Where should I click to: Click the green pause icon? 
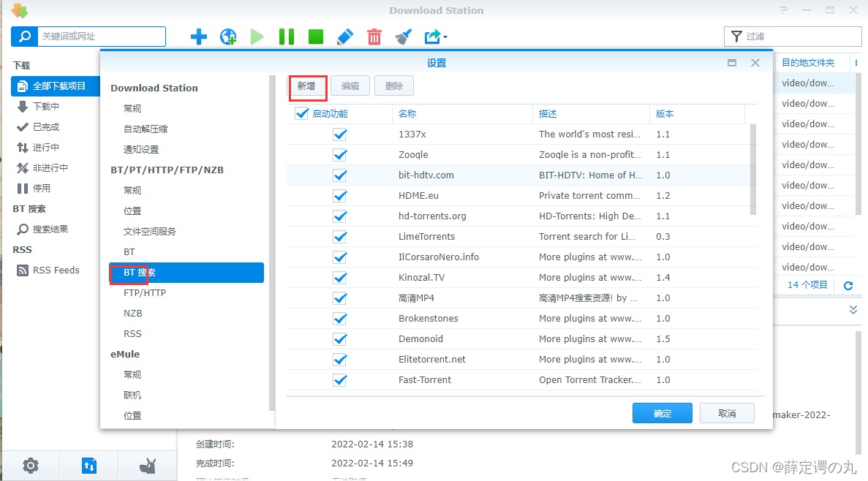(x=286, y=37)
